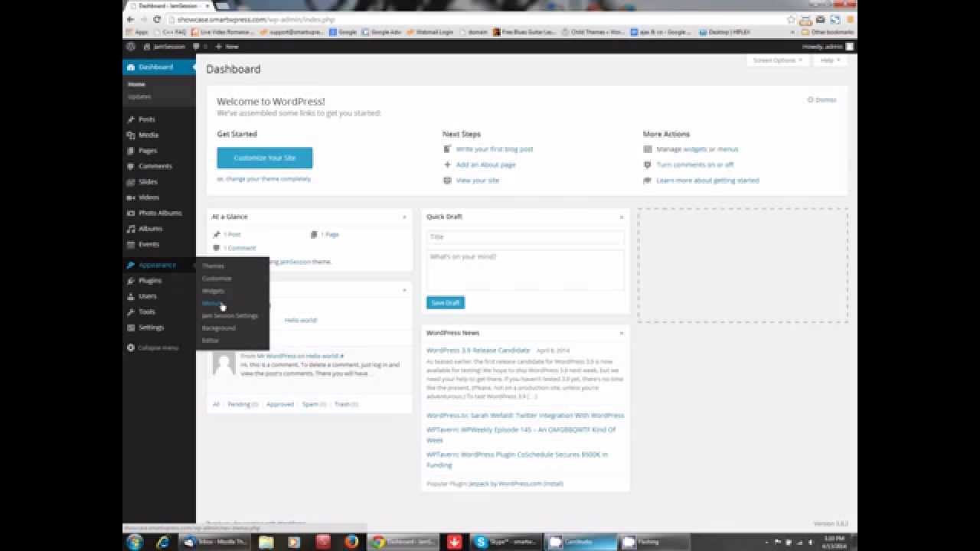This screenshot has width=980, height=551.
Task: Collapse the WordPress News widget
Action: tap(621, 334)
